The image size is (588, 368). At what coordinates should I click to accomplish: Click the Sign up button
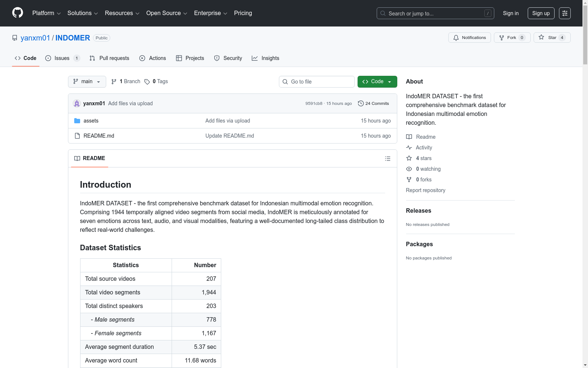541,13
